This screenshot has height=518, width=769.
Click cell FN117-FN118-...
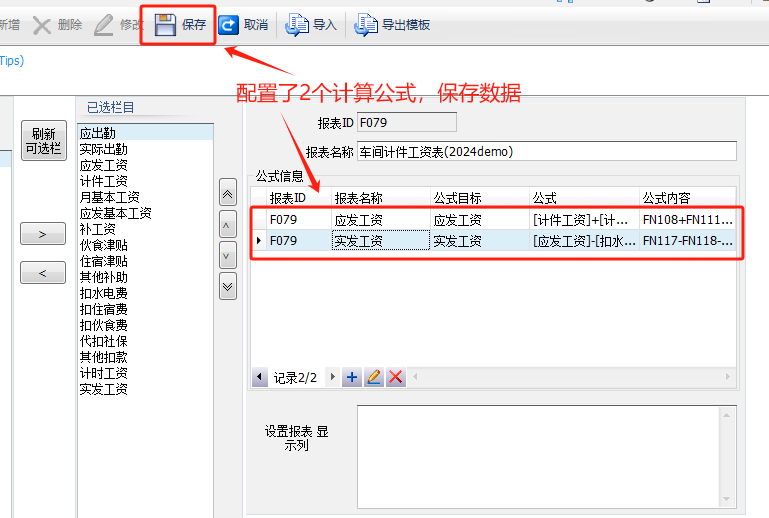click(688, 241)
